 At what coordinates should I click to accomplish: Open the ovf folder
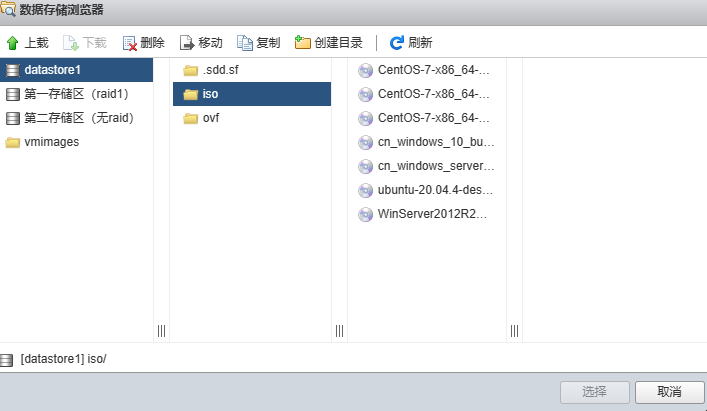[x=252, y=118]
